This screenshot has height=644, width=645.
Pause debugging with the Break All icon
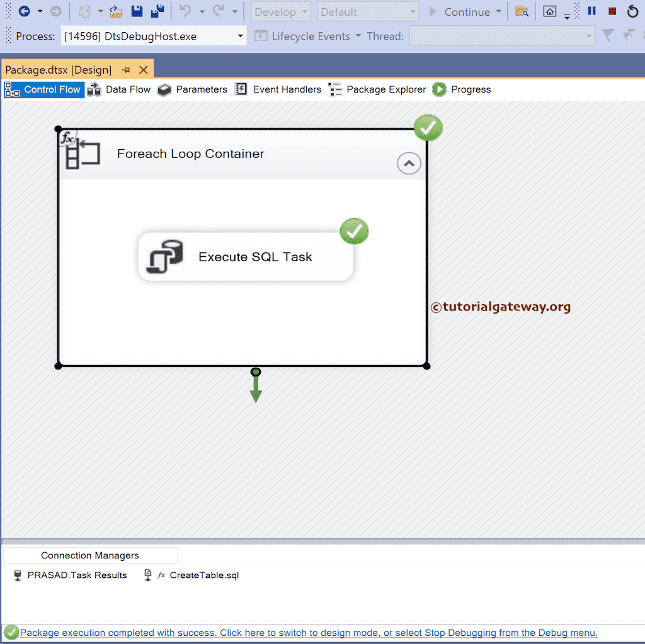tap(591, 11)
